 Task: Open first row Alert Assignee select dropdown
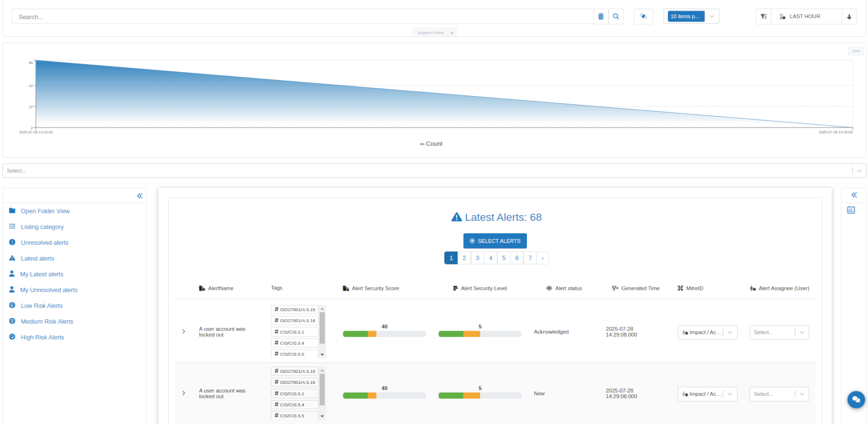[778, 332]
